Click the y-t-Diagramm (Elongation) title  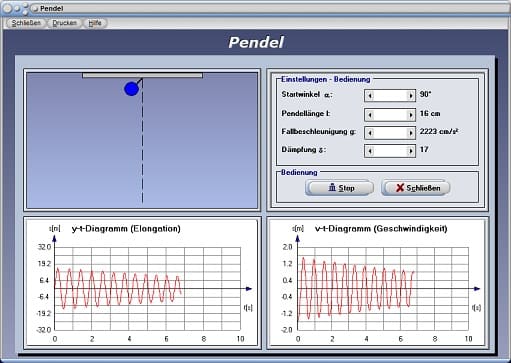click(x=126, y=229)
